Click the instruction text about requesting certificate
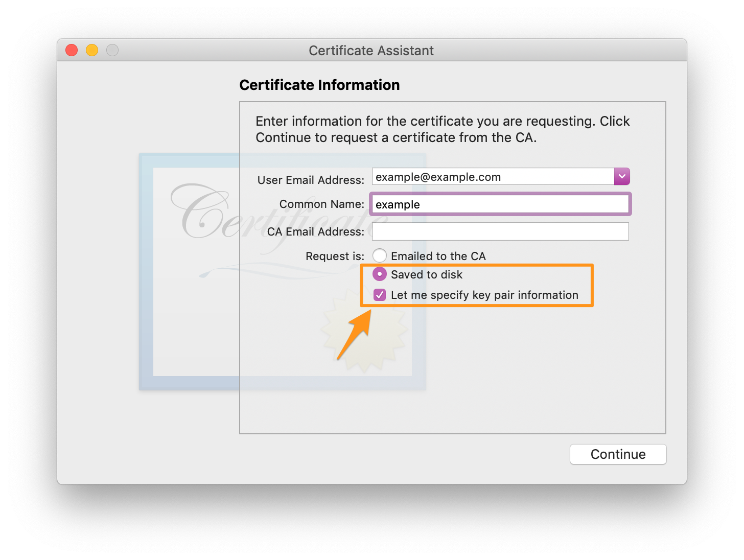 (443, 129)
